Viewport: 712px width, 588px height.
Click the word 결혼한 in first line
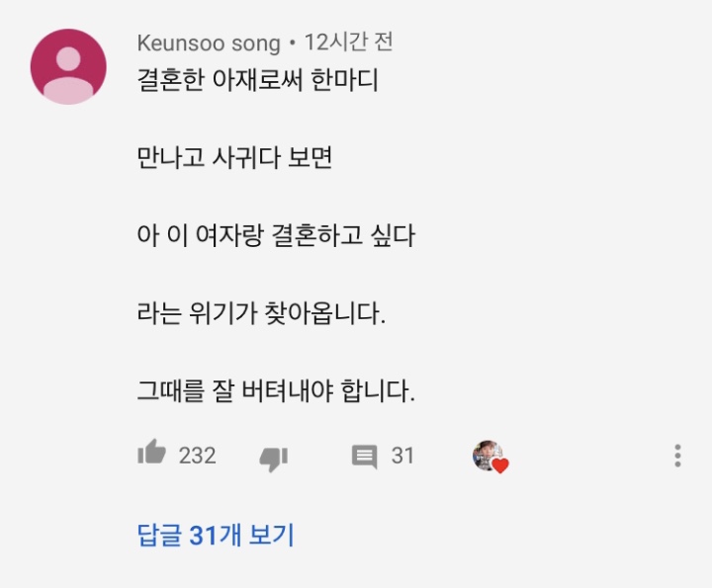[168, 80]
